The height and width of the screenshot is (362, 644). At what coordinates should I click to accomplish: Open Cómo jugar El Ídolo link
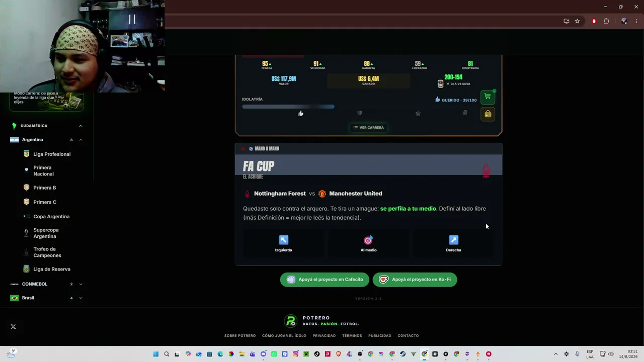[284, 336]
